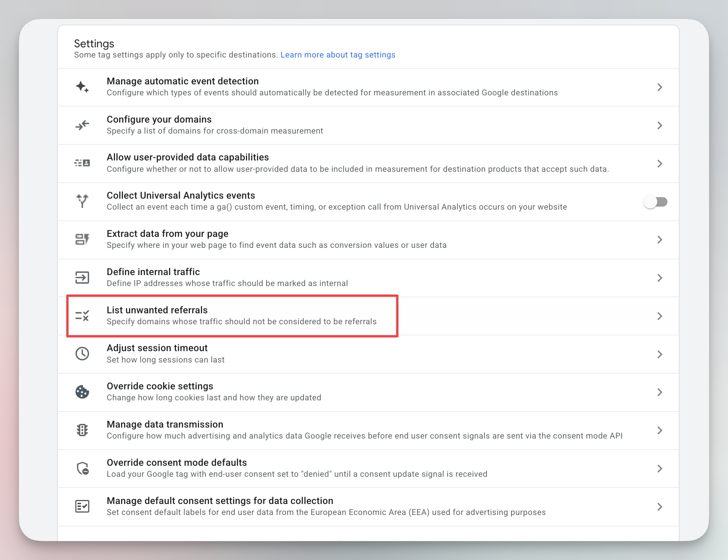Viewport: 728px width, 560px height.
Task: Open Learn more about tag settings link
Action: (x=338, y=55)
